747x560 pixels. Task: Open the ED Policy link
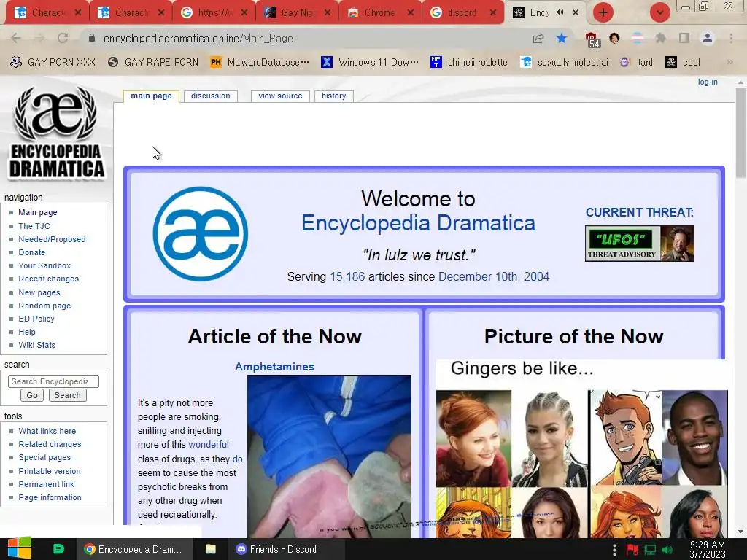[x=36, y=319]
